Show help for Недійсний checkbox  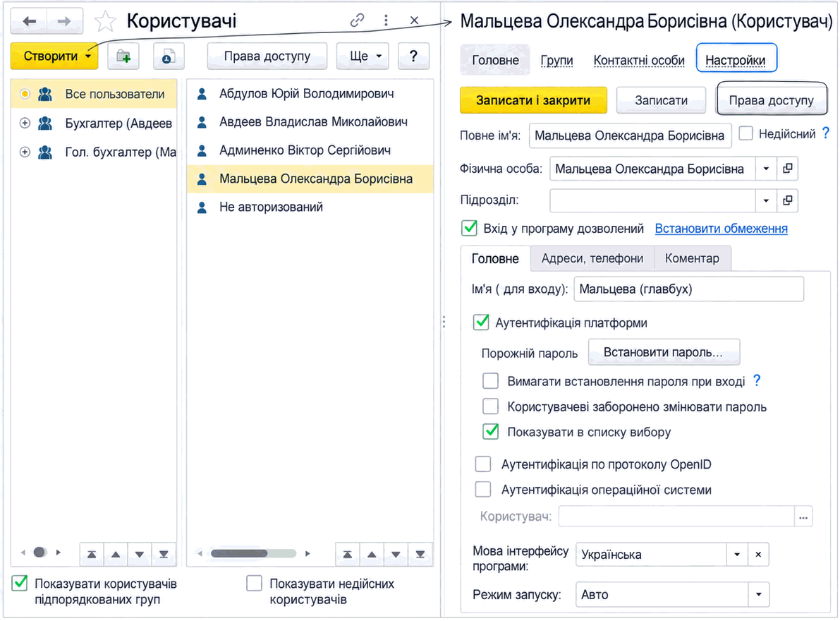pyautogui.click(x=825, y=133)
